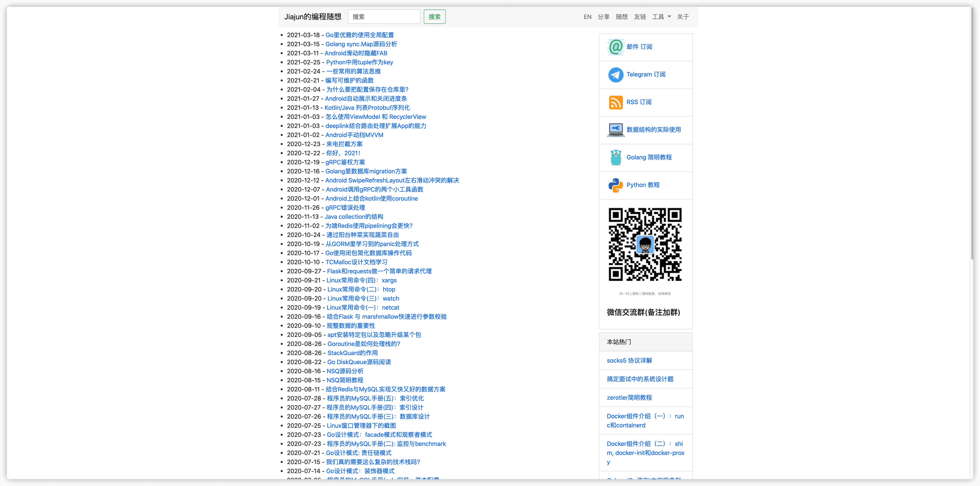
Task: Open post Golang sync.Map源码分析
Action: (361, 44)
